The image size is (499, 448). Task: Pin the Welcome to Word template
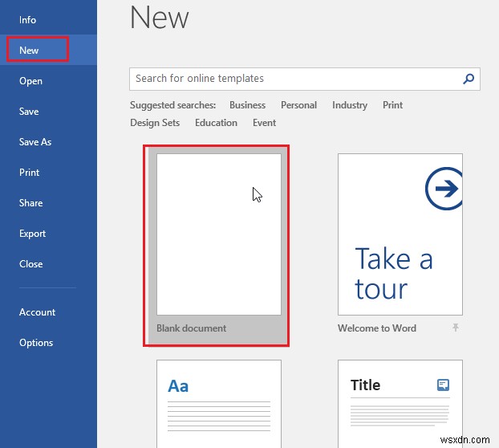(456, 328)
